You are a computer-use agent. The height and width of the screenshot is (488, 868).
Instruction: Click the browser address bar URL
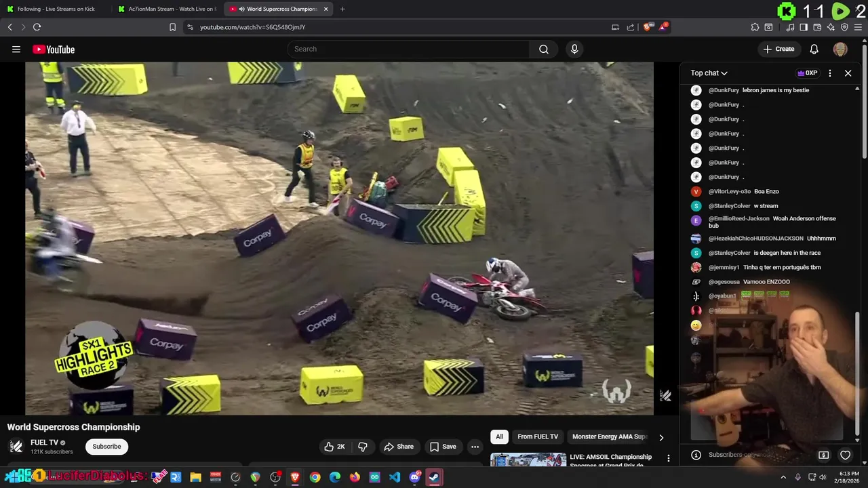pyautogui.click(x=252, y=27)
